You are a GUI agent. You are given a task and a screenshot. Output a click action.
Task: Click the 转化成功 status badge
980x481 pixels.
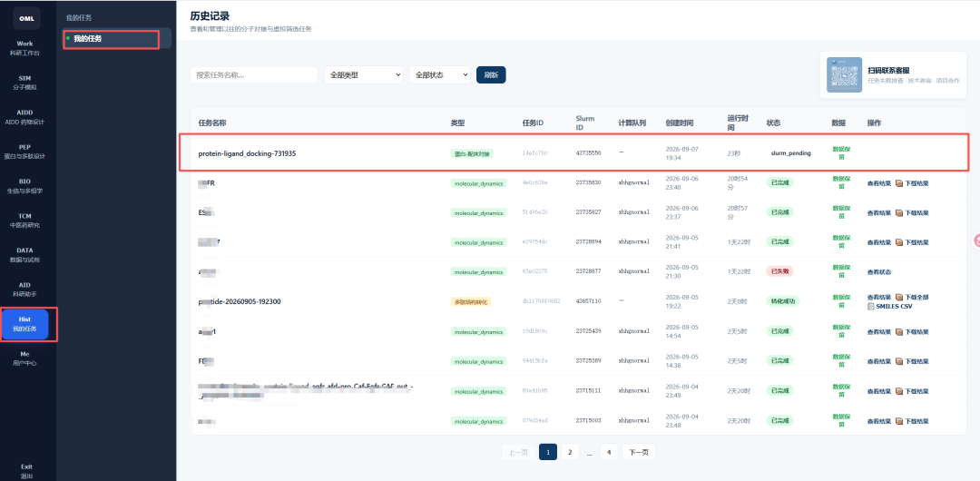(x=782, y=301)
